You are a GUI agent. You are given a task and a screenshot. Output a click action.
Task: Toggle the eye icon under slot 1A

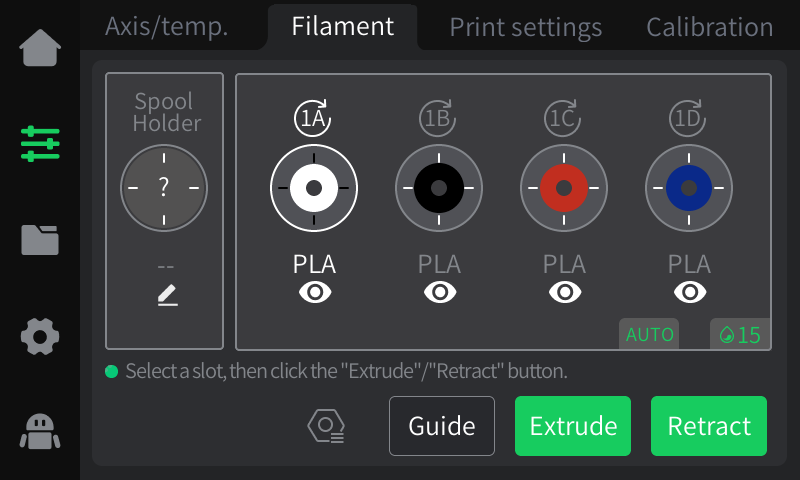click(x=314, y=292)
